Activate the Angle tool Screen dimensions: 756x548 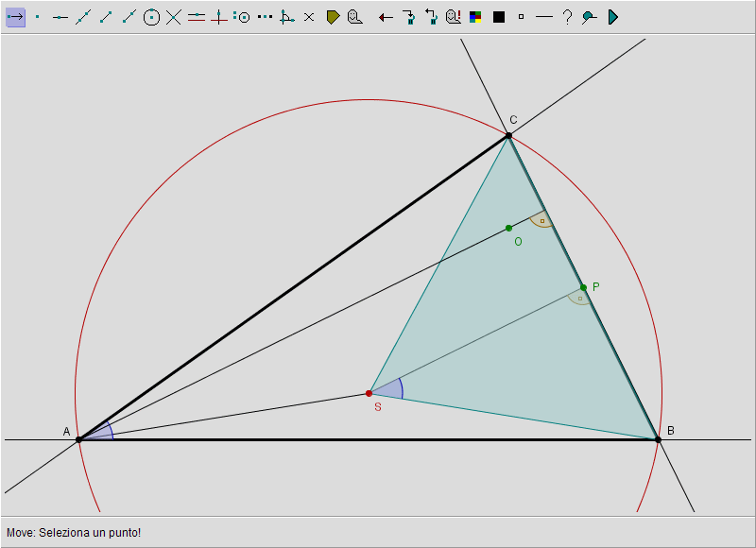tap(287, 17)
